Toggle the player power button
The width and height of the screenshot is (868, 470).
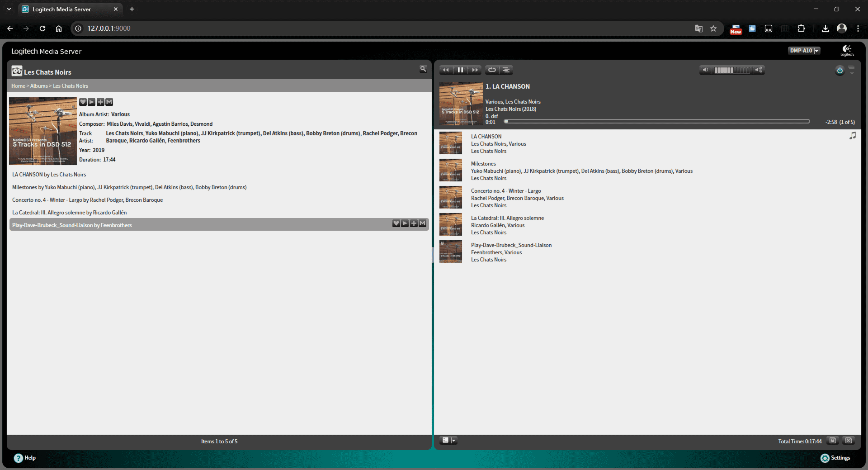point(840,71)
